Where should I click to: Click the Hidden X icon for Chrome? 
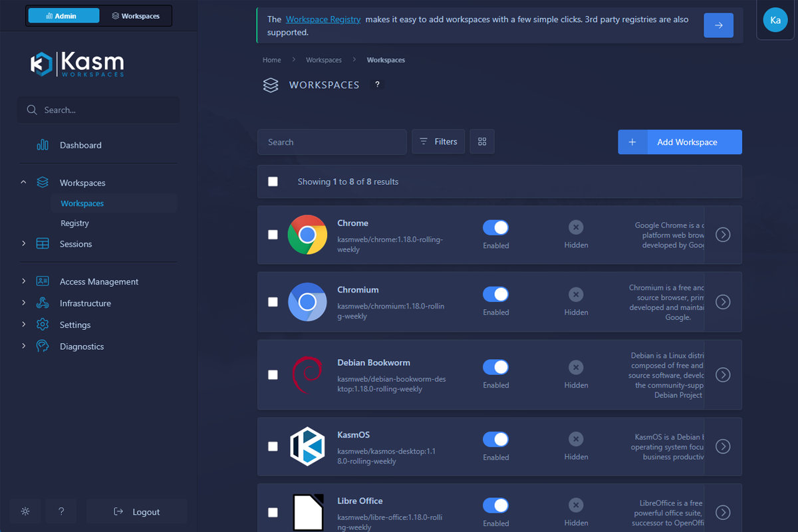576,227
